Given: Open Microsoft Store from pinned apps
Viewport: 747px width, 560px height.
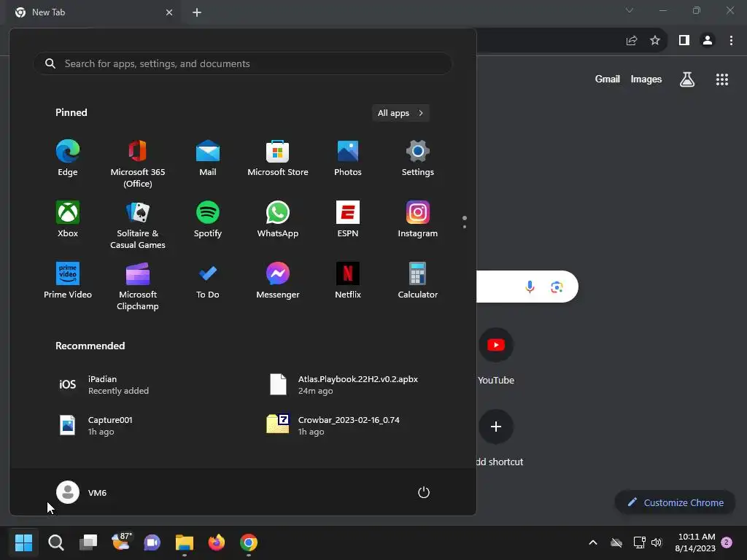Looking at the screenshot, I should 278,158.
